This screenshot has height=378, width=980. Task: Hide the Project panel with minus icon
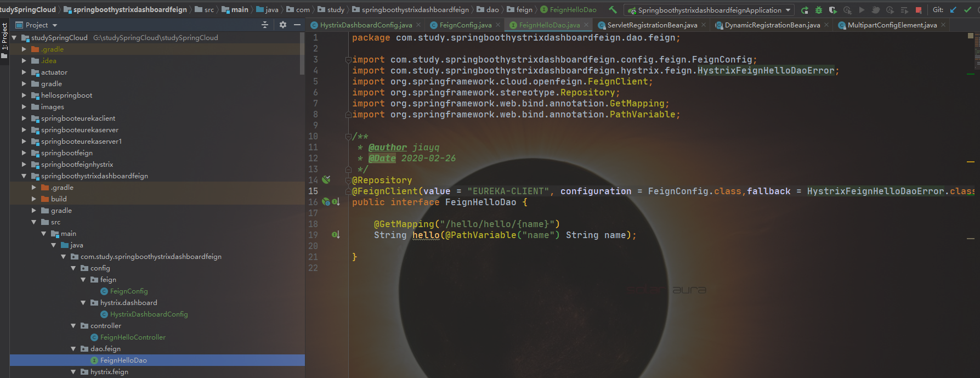tap(297, 25)
